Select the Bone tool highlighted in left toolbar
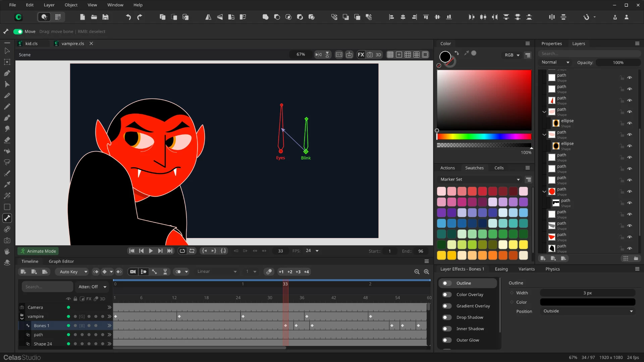The image size is (644, 362). 7,218
